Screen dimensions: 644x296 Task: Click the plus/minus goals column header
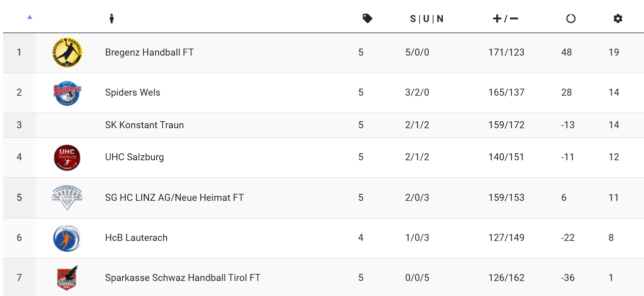click(x=505, y=19)
